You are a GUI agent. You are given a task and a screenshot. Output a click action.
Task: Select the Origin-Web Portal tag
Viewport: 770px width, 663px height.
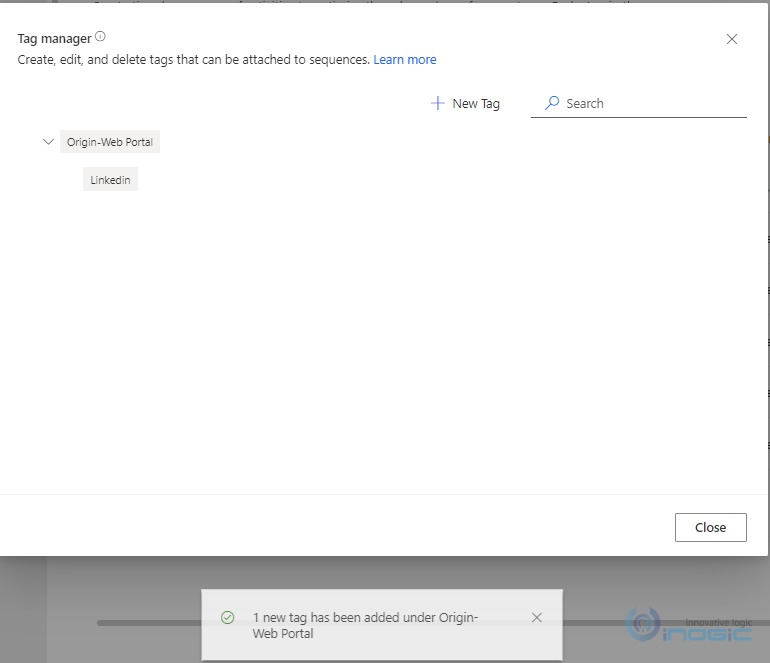pyautogui.click(x=110, y=142)
